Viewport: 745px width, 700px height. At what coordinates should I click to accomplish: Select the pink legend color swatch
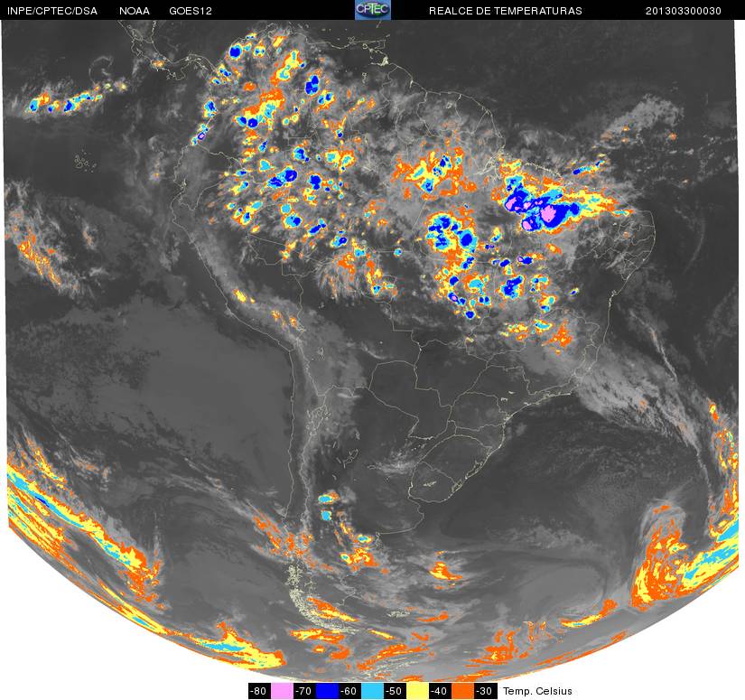[x=282, y=691]
